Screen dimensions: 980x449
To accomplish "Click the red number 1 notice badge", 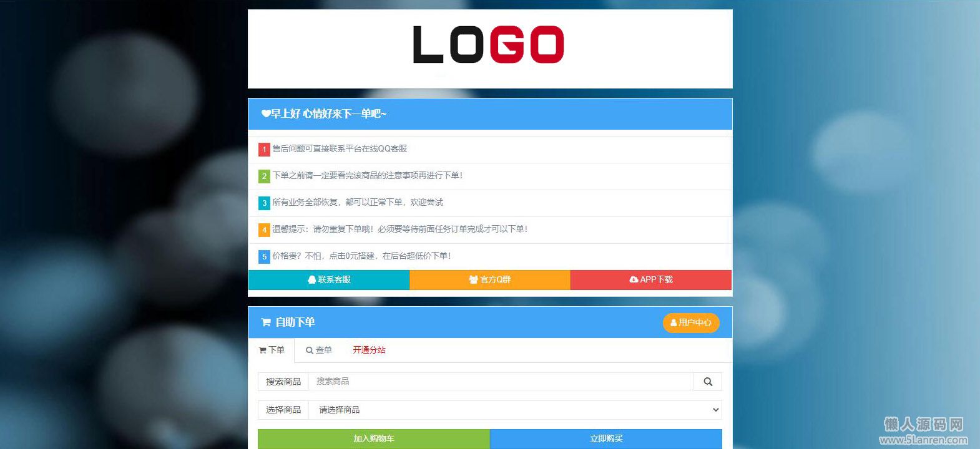I will tap(264, 150).
